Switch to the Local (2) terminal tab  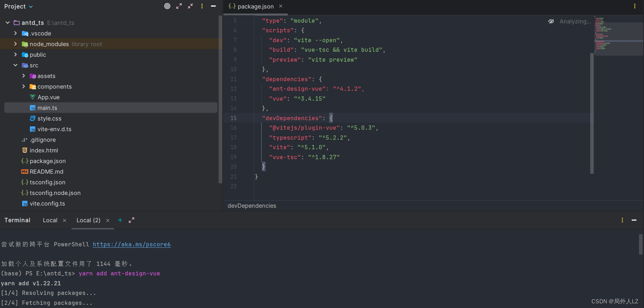88,220
